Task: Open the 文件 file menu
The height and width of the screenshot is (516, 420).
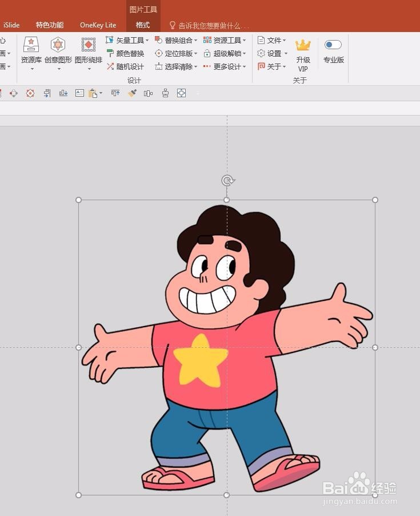Action: [x=271, y=40]
